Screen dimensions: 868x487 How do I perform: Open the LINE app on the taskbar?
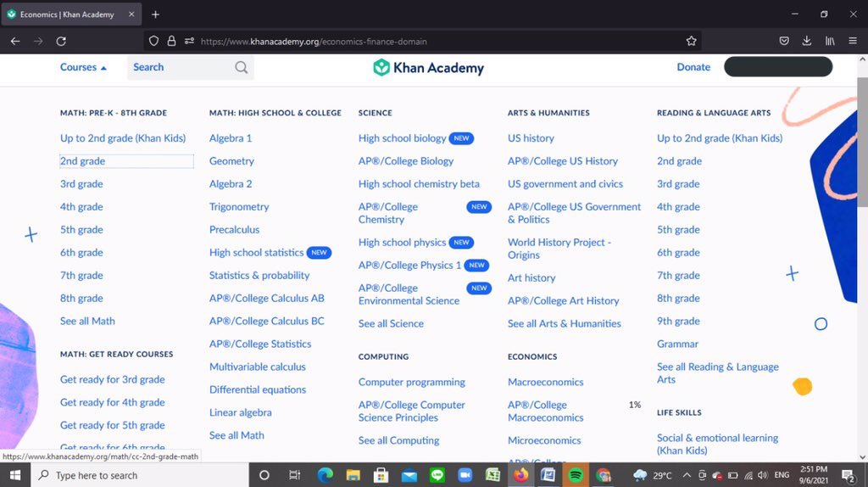(437, 475)
